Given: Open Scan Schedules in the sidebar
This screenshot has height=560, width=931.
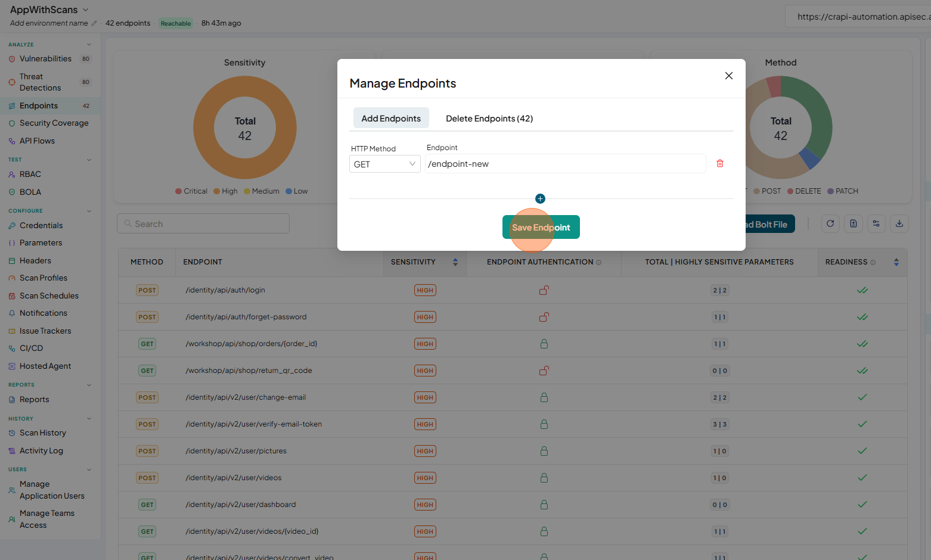Looking at the screenshot, I should click(x=50, y=295).
